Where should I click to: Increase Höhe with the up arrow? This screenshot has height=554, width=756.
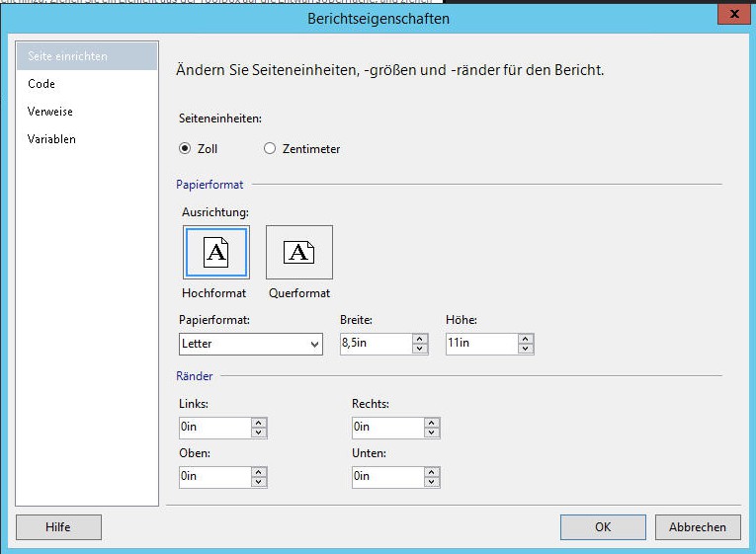(x=526, y=339)
